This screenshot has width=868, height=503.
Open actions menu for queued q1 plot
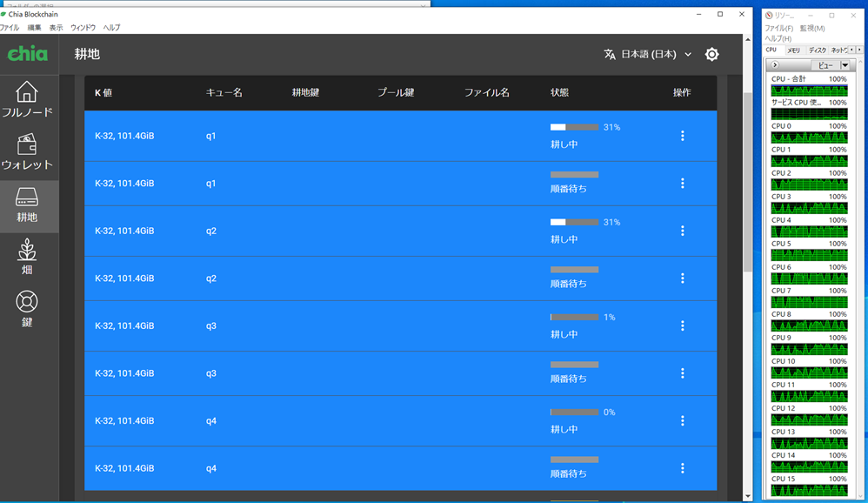click(683, 184)
